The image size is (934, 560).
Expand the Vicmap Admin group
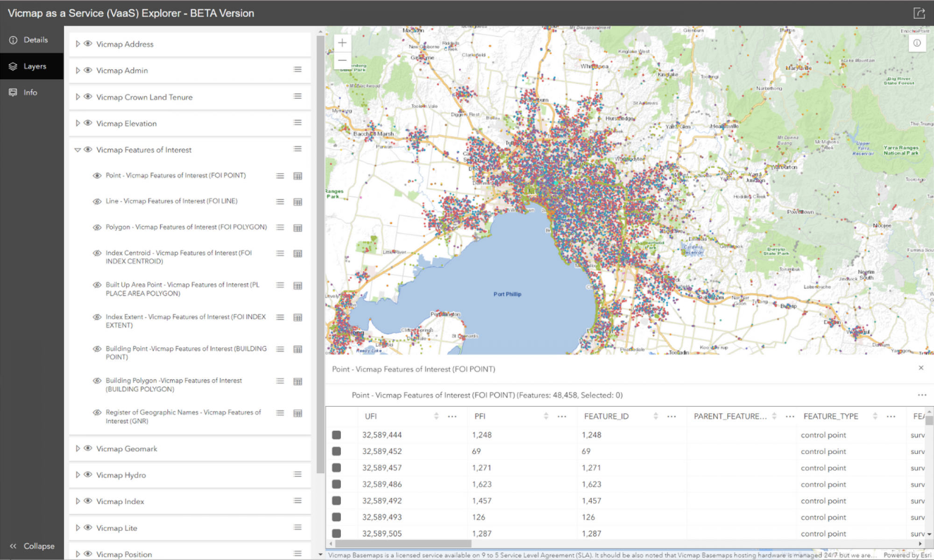(78, 70)
